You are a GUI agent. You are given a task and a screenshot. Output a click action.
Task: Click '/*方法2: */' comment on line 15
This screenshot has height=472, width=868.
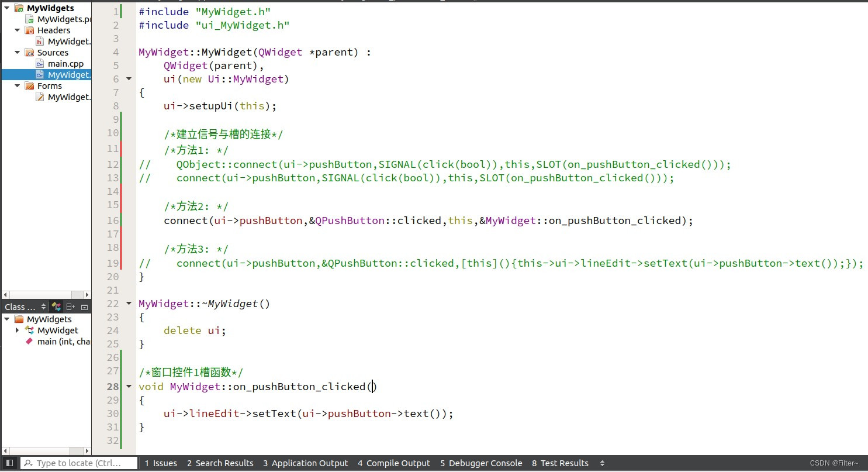196,207
